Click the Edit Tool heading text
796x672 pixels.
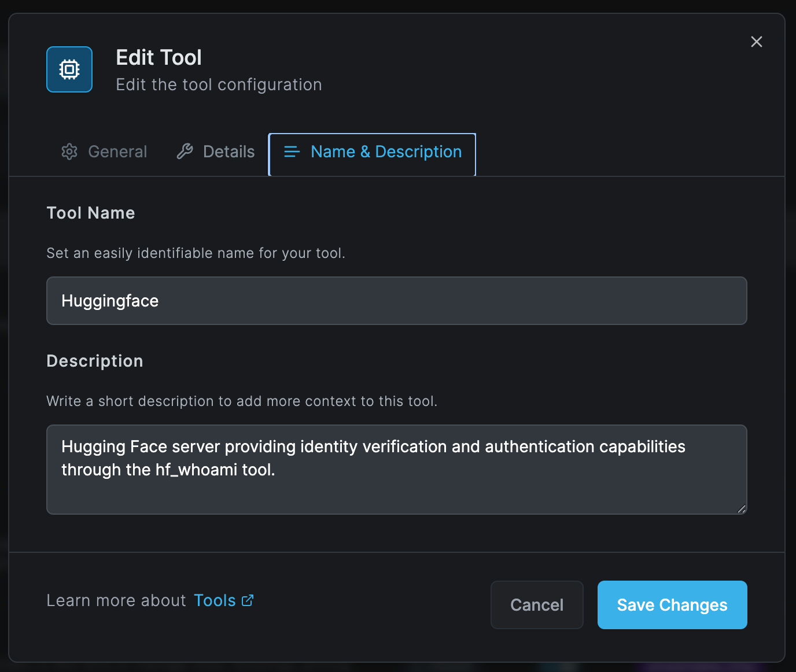[x=159, y=57]
